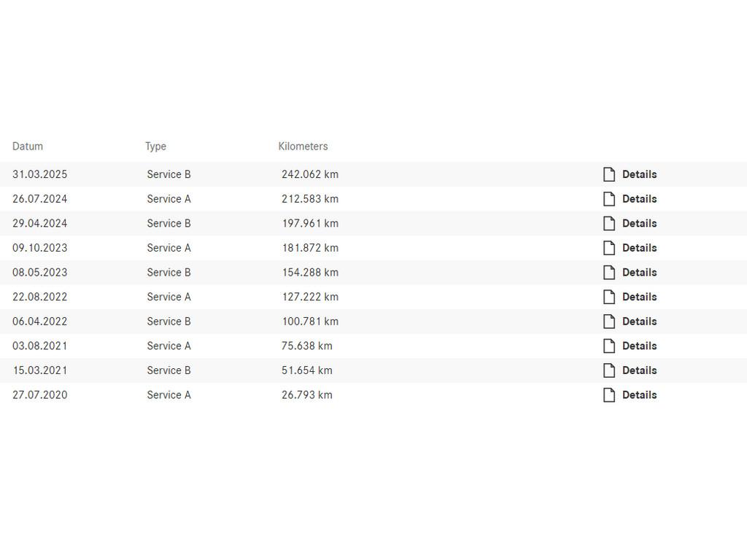Sort by the Datum column header
This screenshot has height=560, width=747.
click(28, 147)
